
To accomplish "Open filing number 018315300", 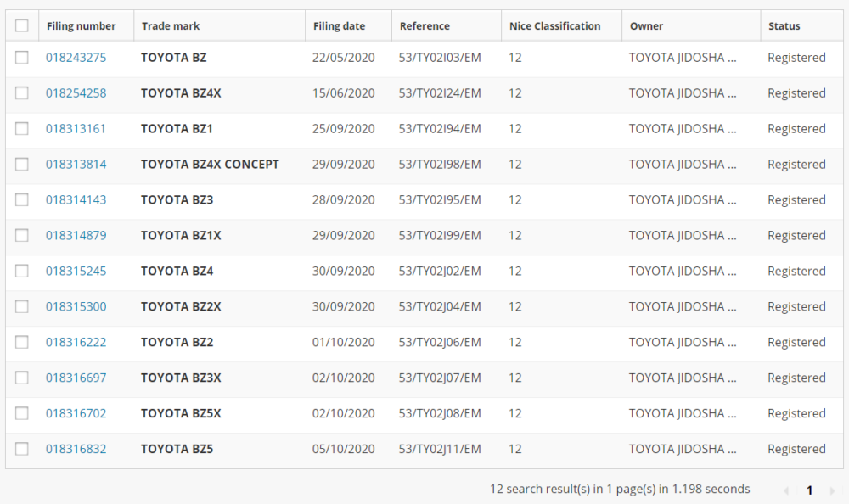I will click(x=76, y=306).
